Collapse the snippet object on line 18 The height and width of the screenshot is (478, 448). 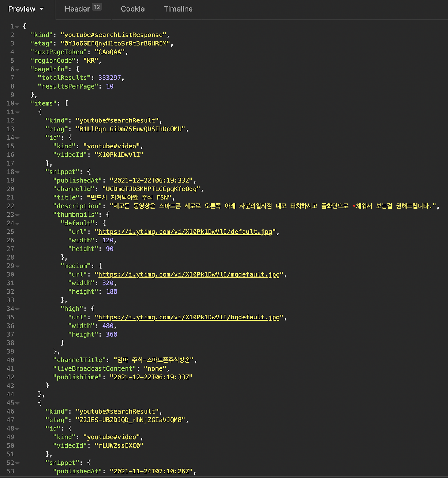coord(17,172)
